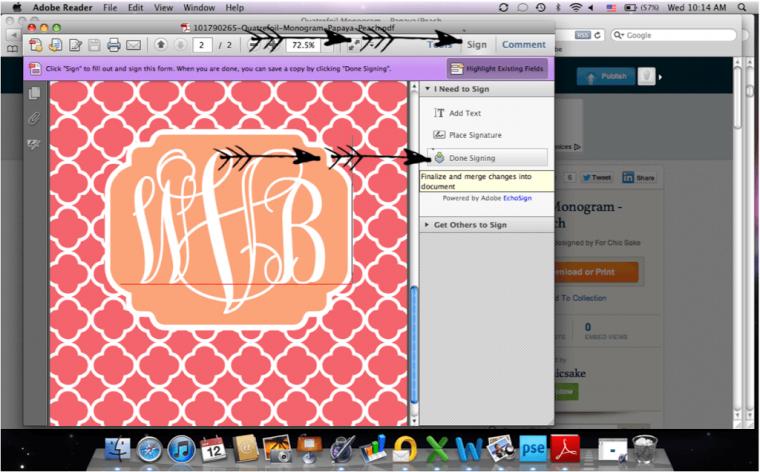Open the attachments paperclip panel
This screenshot has width=760, height=472.
point(34,118)
